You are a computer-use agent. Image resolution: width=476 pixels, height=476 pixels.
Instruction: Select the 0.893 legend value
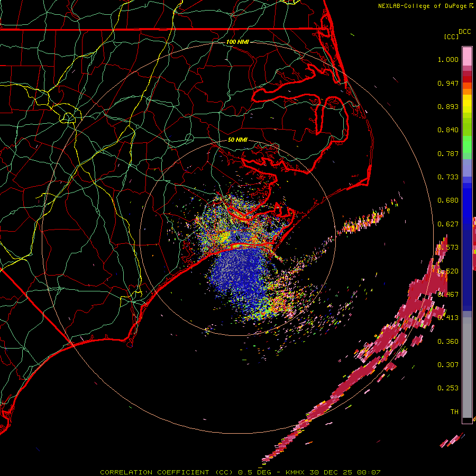(x=448, y=106)
